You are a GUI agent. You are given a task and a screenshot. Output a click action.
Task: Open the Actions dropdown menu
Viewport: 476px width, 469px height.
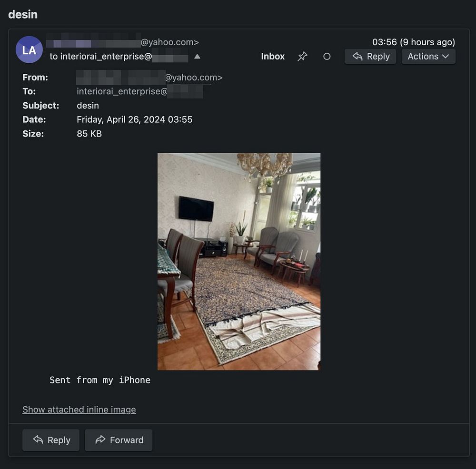(x=428, y=57)
